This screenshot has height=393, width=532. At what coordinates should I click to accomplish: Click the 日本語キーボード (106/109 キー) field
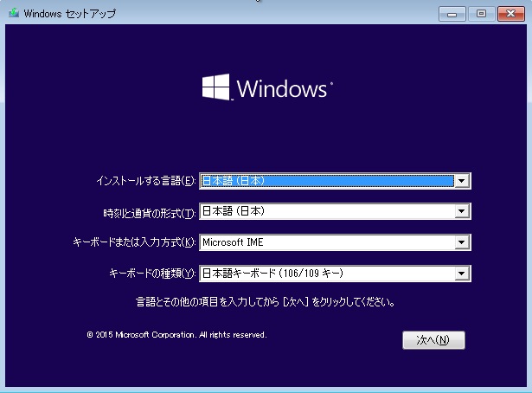click(326, 274)
